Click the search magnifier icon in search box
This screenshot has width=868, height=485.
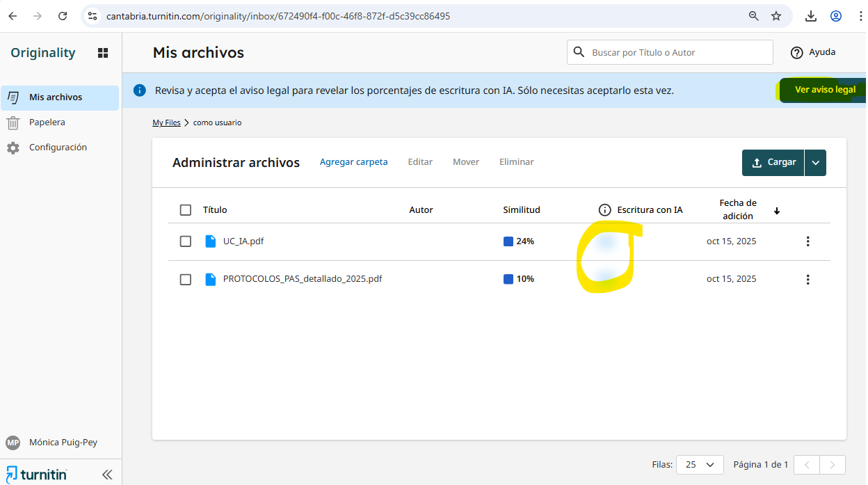pos(579,52)
